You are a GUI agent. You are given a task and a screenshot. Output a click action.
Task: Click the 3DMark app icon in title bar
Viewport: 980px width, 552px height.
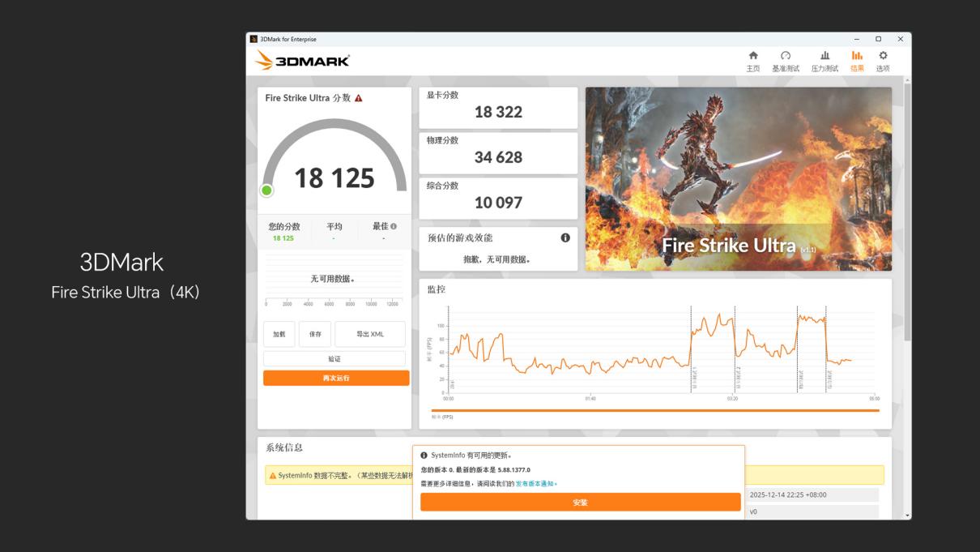(254, 39)
